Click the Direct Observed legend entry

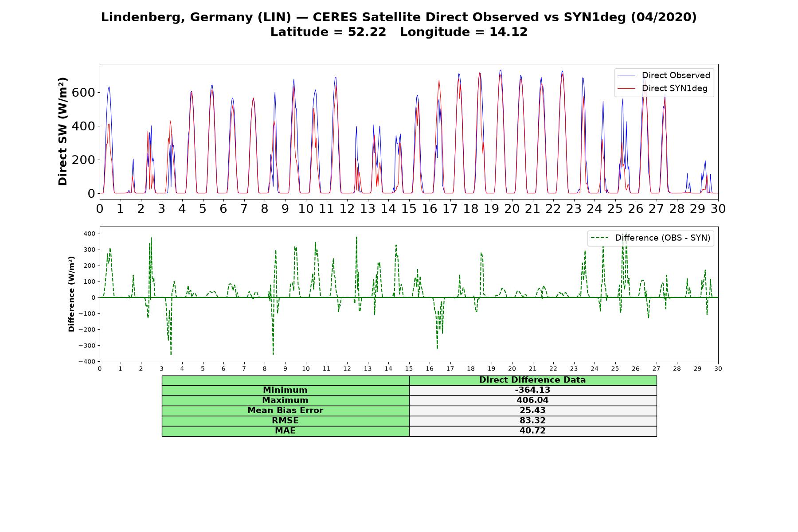coord(664,75)
